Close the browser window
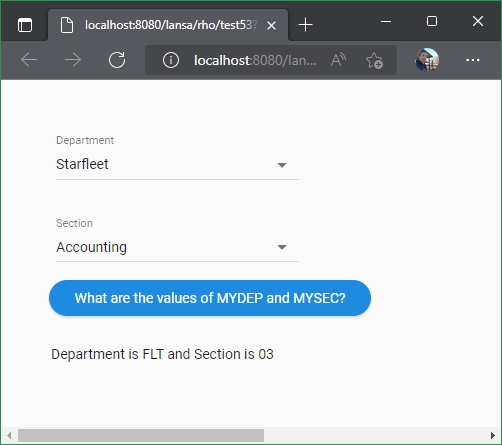 pyautogui.click(x=478, y=21)
